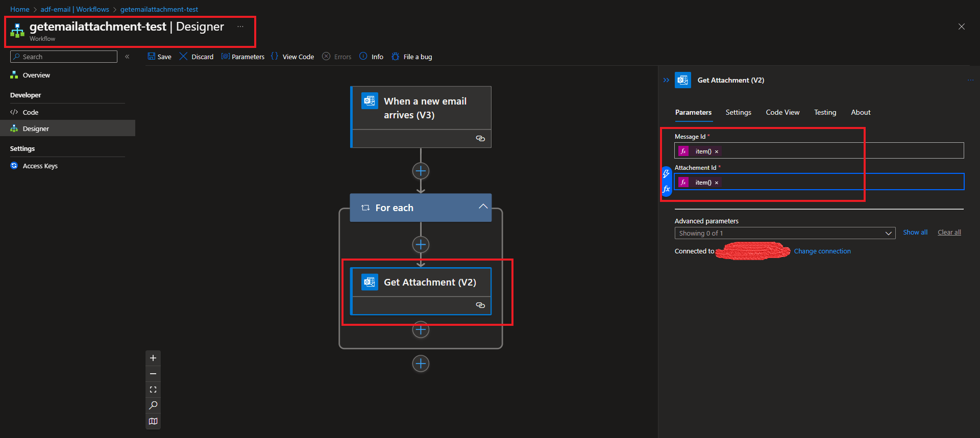Zoom out on the designer canvas
The height and width of the screenshot is (438, 980).
click(153, 374)
